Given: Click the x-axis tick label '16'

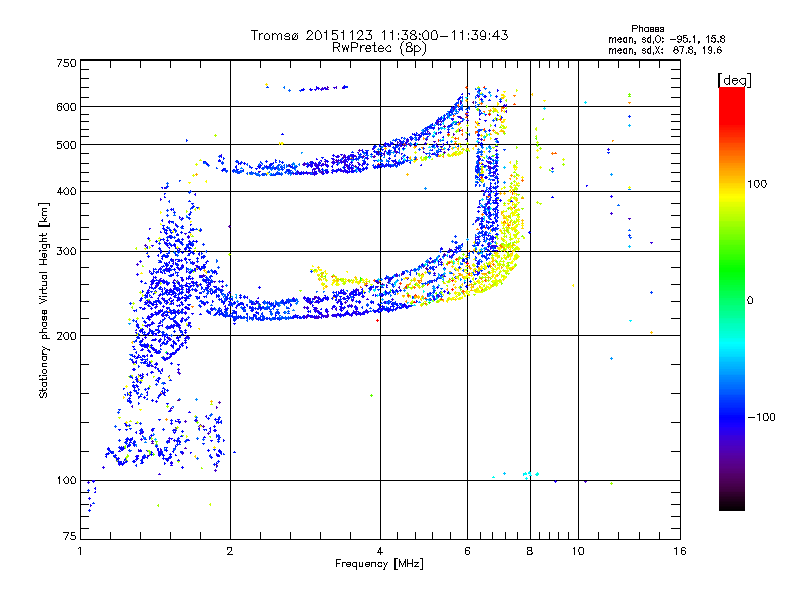Looking at the screenshot, I should [680, 551].
